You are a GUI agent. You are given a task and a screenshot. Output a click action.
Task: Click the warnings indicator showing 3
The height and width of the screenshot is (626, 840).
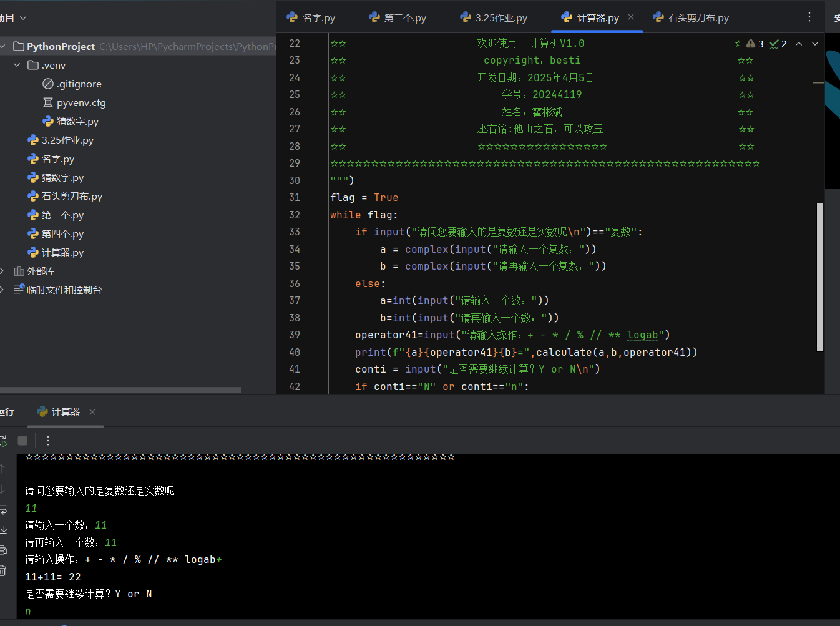755,44
